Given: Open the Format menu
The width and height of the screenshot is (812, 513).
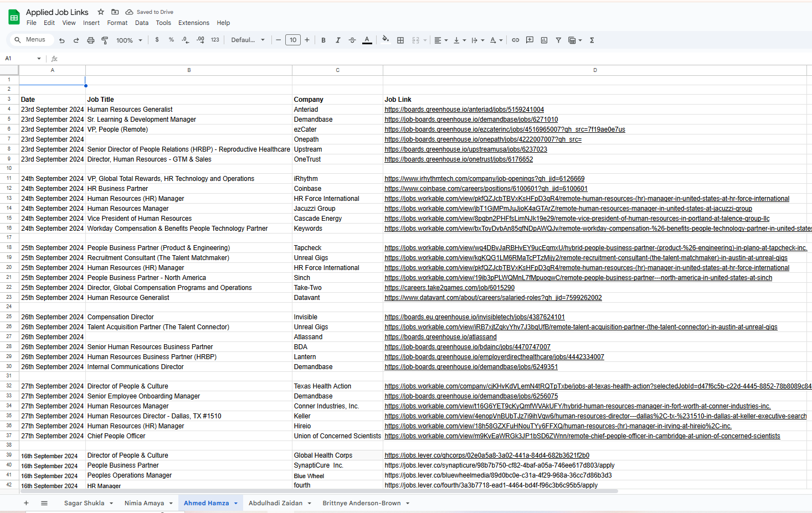Looking at the screenshot, I should point(117,23).
